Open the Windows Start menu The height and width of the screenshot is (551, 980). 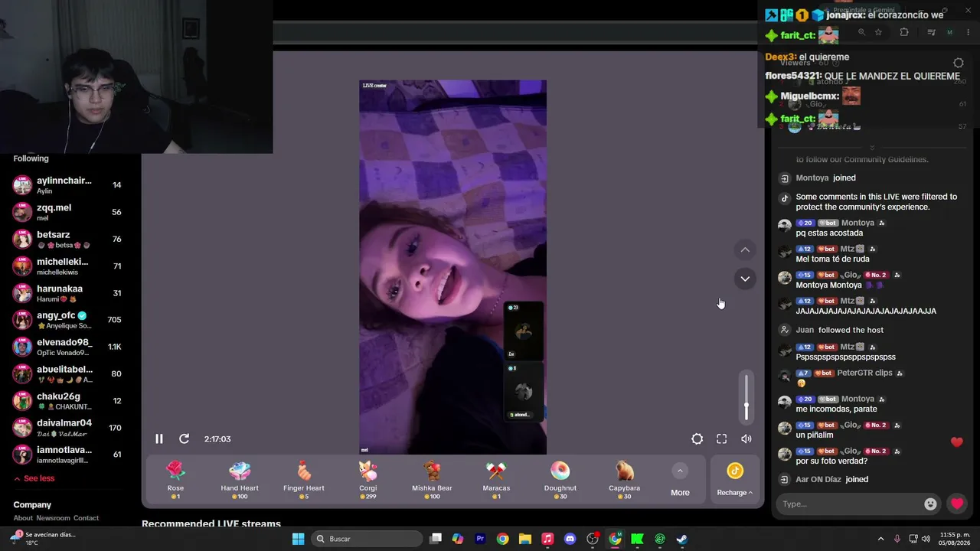click(298, 539)
